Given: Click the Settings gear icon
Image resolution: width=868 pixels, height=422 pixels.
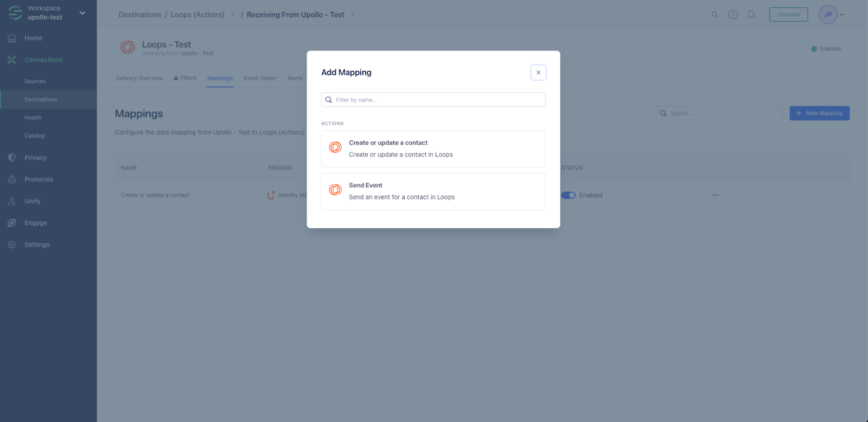Looking at the screenshot, I should [x=12, y=244].
